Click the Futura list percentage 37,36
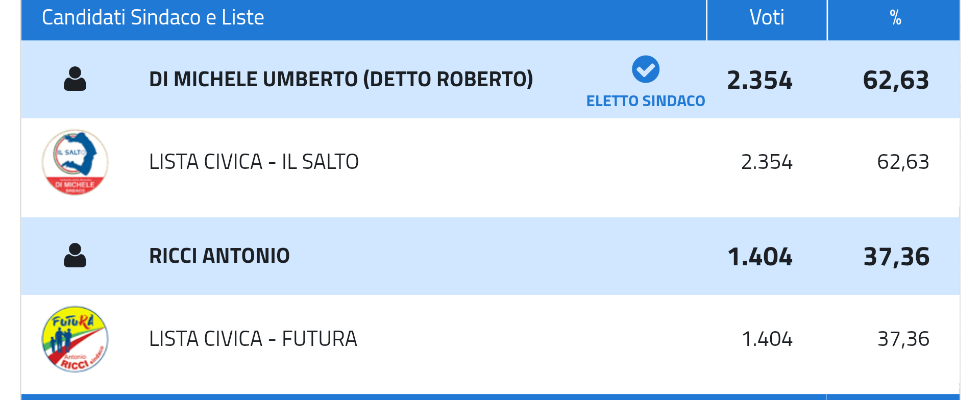 [x=903, y=339]
